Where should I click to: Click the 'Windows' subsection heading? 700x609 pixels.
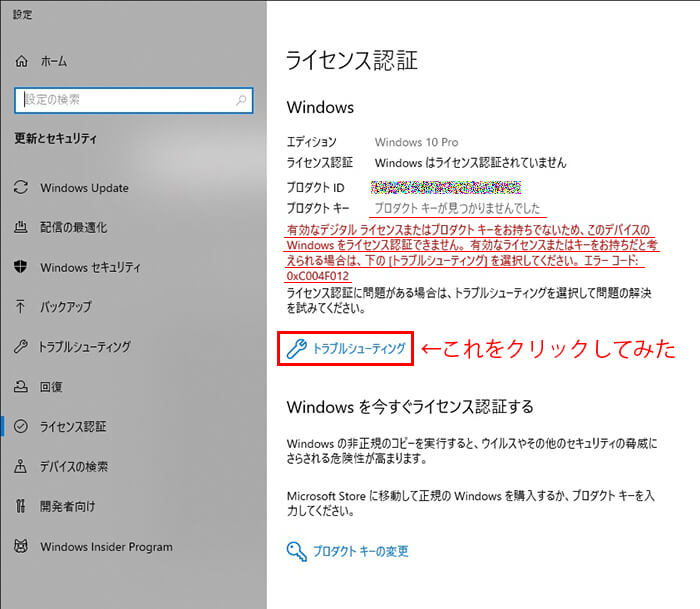point(320,107)
